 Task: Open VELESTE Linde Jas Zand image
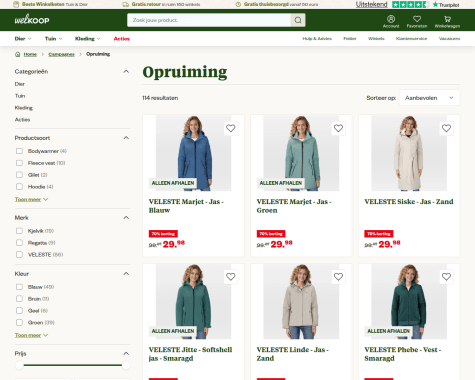(301, 302)
